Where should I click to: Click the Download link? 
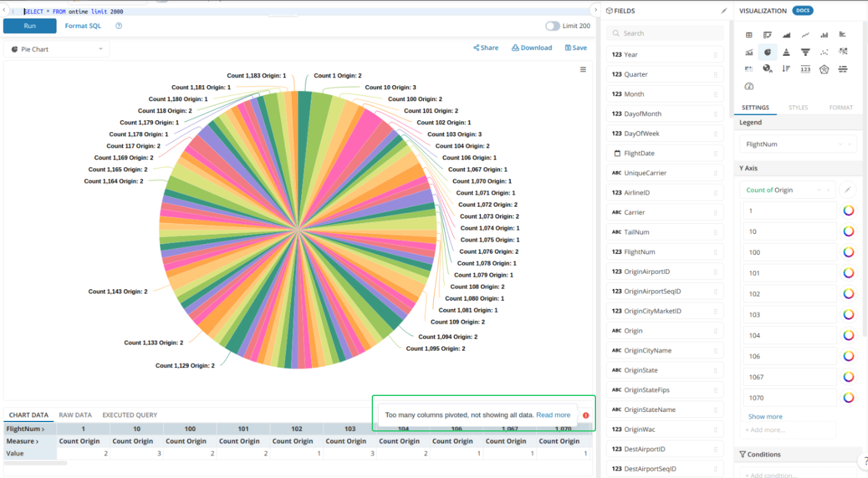pos(532,48)
